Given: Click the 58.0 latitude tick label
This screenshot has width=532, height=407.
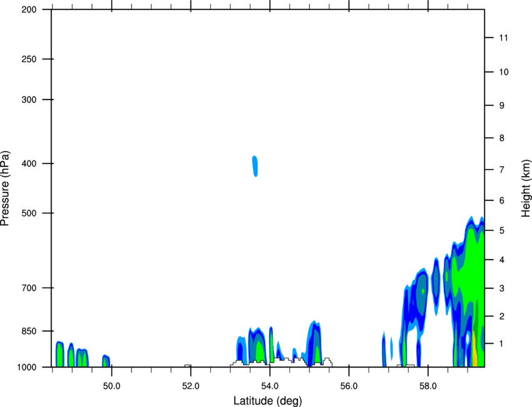Looking at the screenshot, I should coord(428,386).
